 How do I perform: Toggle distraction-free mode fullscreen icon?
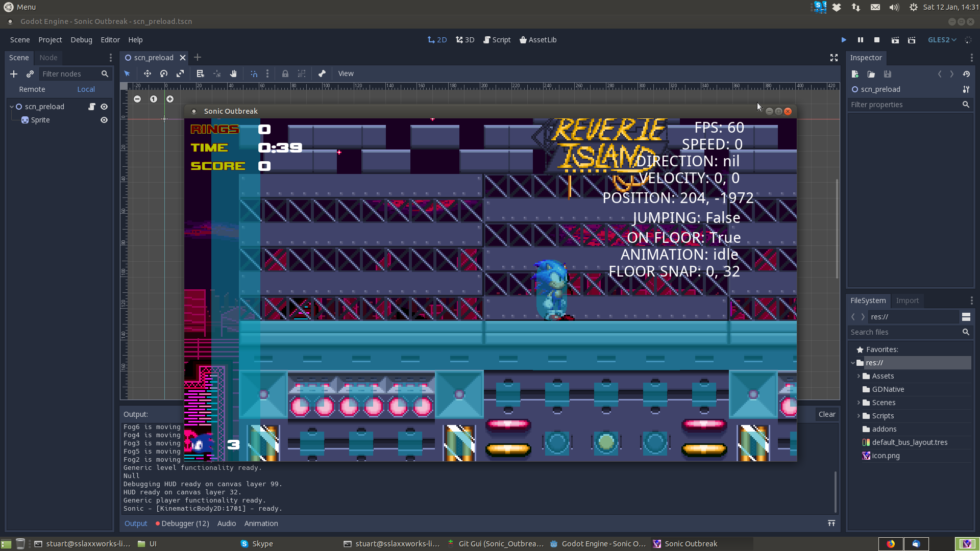(x=834, y=58)
